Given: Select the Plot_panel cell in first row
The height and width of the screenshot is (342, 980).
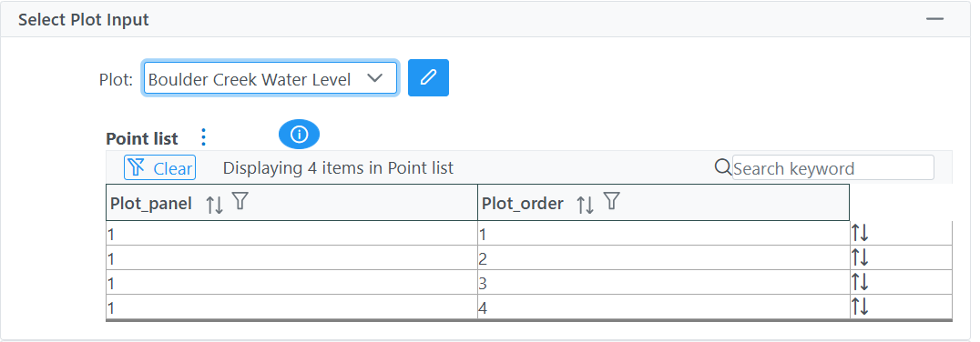Looking at the screenshot, I should [291, 234].
